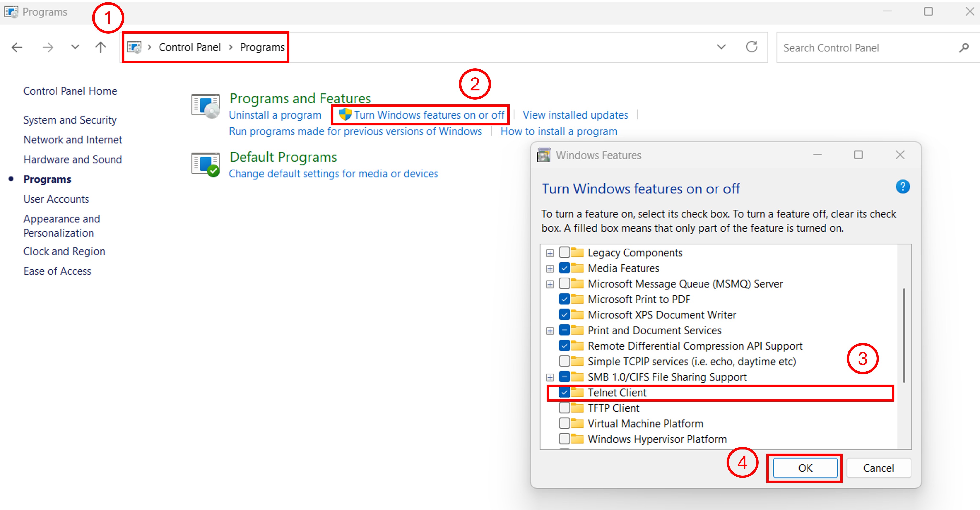Image resolution: width=980 pixels, height=510 pixels.
Task: Refresh the Control Panel view
Action: coord(752,47)
